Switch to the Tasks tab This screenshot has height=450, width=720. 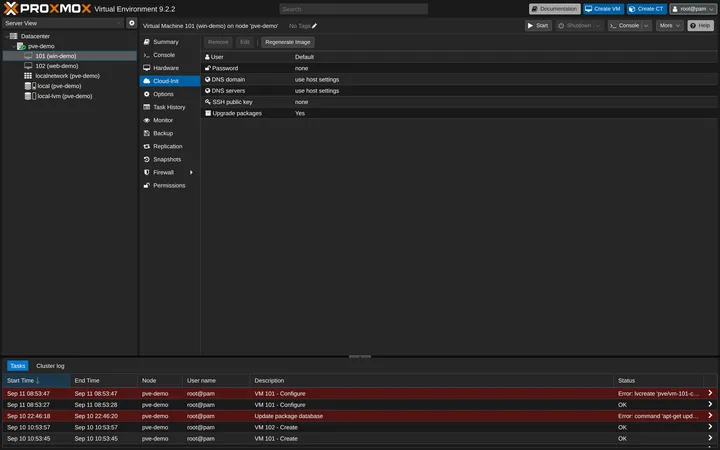point(17,366)
